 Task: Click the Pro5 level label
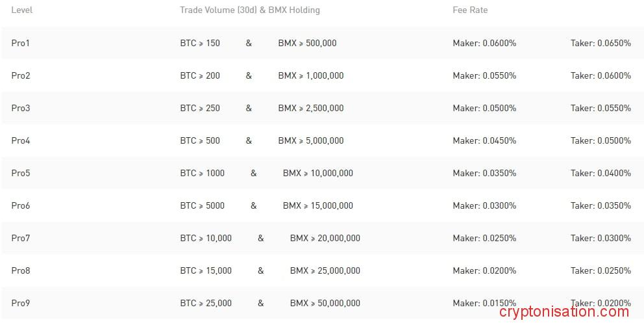[x=21, y=173]
